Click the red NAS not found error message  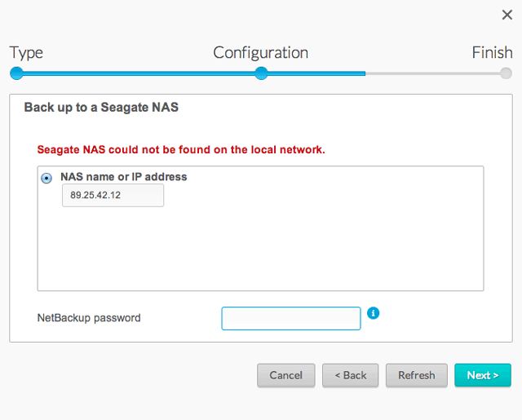pyautogui.click(x=181, y=150)
